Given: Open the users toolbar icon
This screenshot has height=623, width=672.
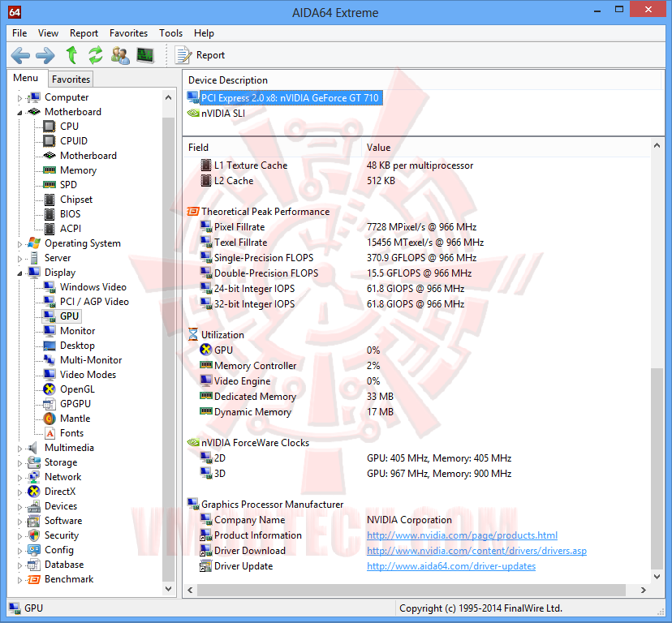Looking at the screenshot, I should [x=120, y=55].
